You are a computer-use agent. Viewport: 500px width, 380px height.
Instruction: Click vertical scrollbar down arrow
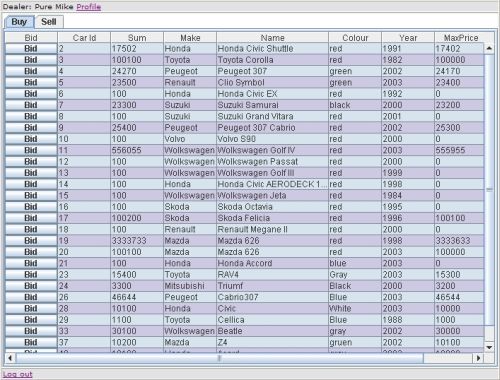pos(489,347)
